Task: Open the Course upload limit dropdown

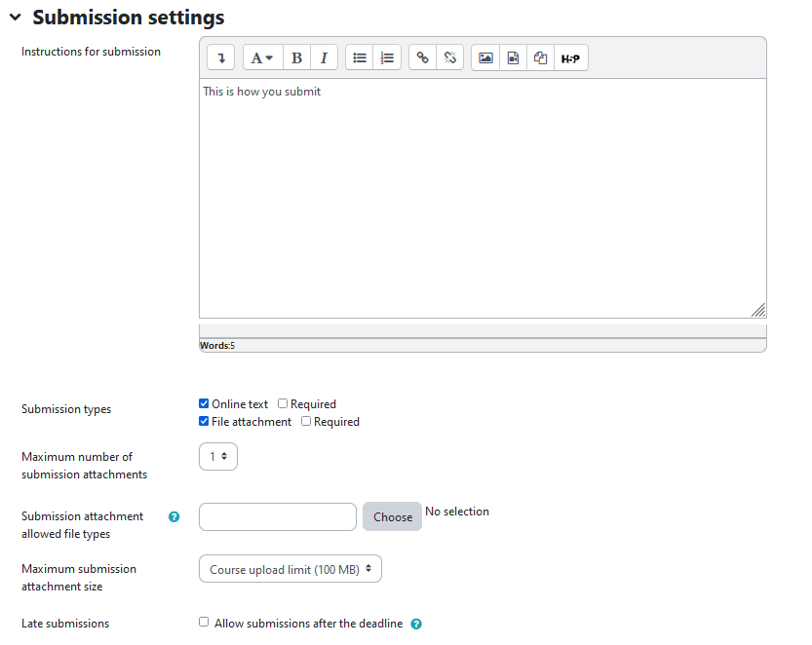Action: [x=290, y=570]
